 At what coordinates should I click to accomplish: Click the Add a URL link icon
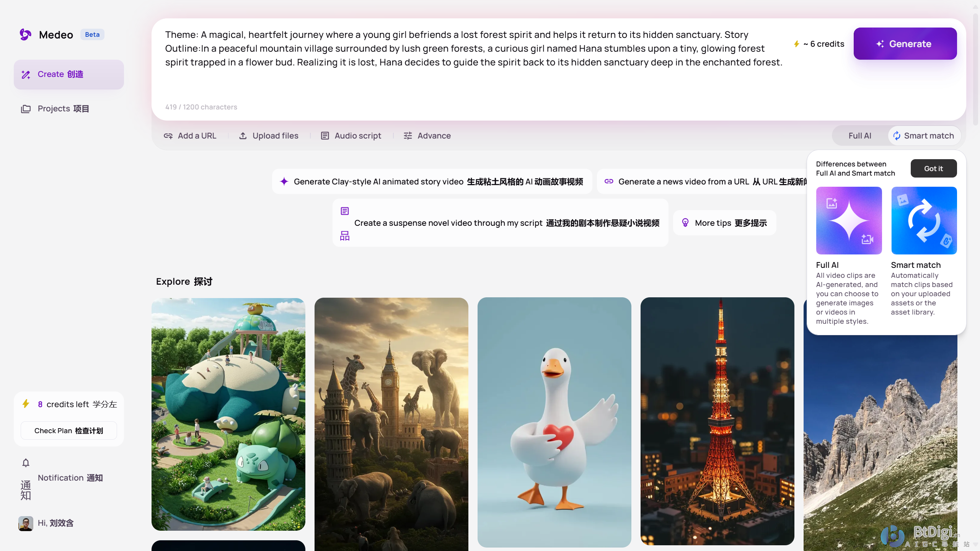pyautogui.click(x=168, y=136)
